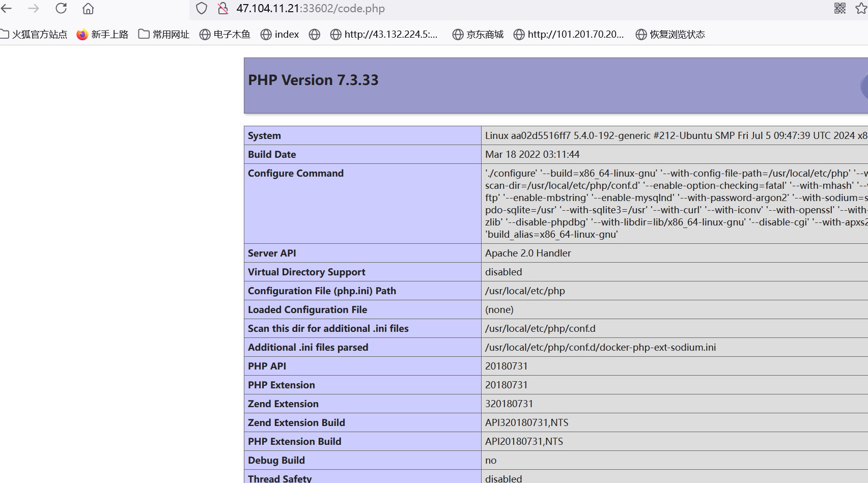The image size is (868, 483).
Task: Click the browser back arrow
Action: [7, 9]
